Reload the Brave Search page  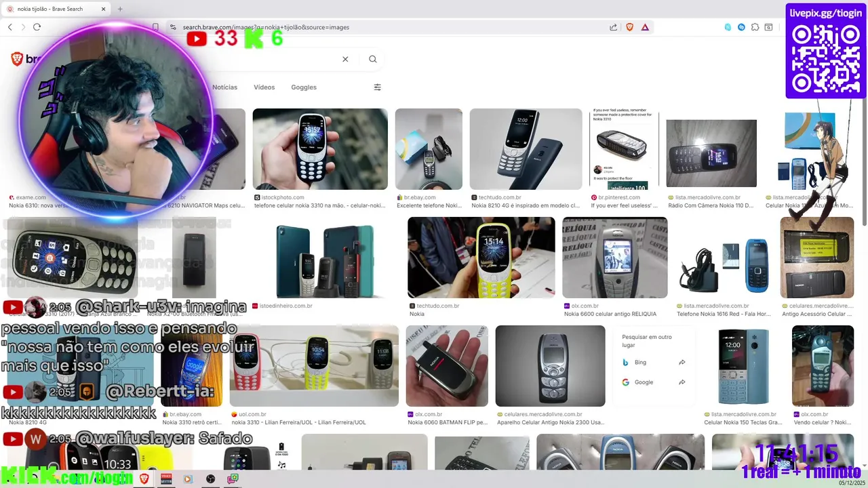click(37, 27)
